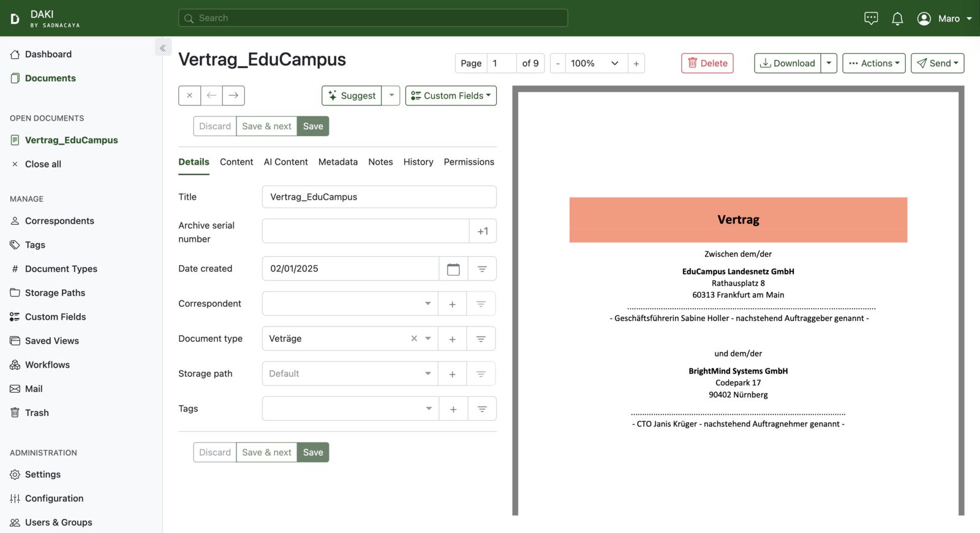Go to next document with right arrow
Screen dimensions: 980x533
coord(233,96)
